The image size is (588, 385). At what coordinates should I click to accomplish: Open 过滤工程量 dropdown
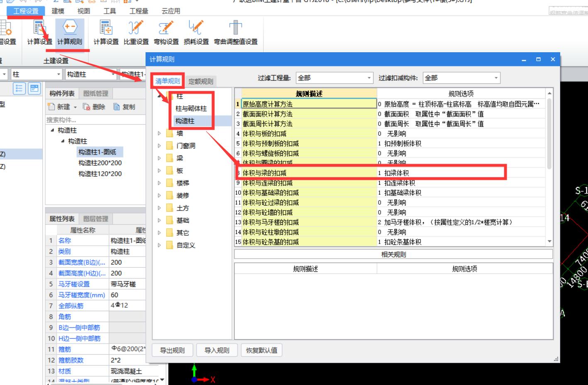[x=334, y=78]
